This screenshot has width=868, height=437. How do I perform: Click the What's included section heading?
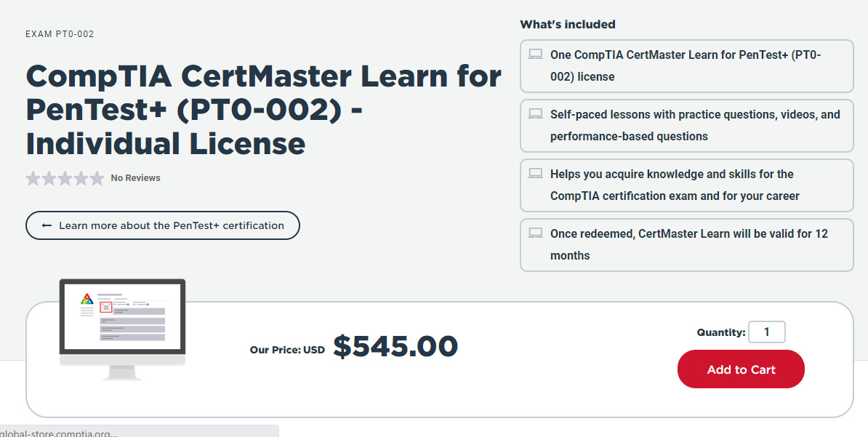point(568,24)
